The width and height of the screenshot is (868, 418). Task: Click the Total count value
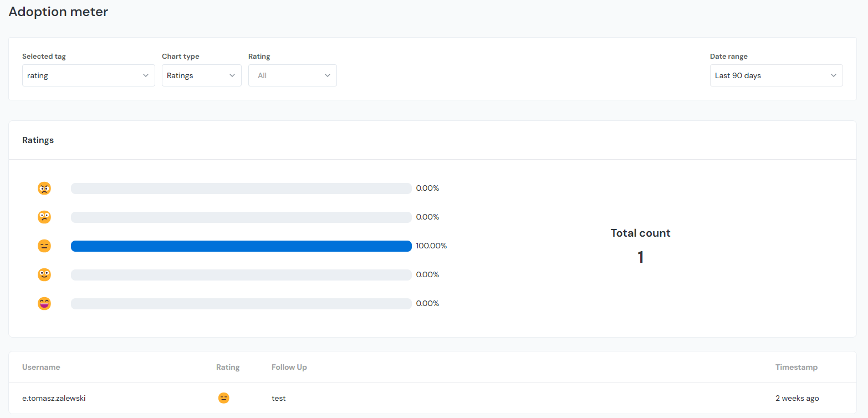(640, 257)
